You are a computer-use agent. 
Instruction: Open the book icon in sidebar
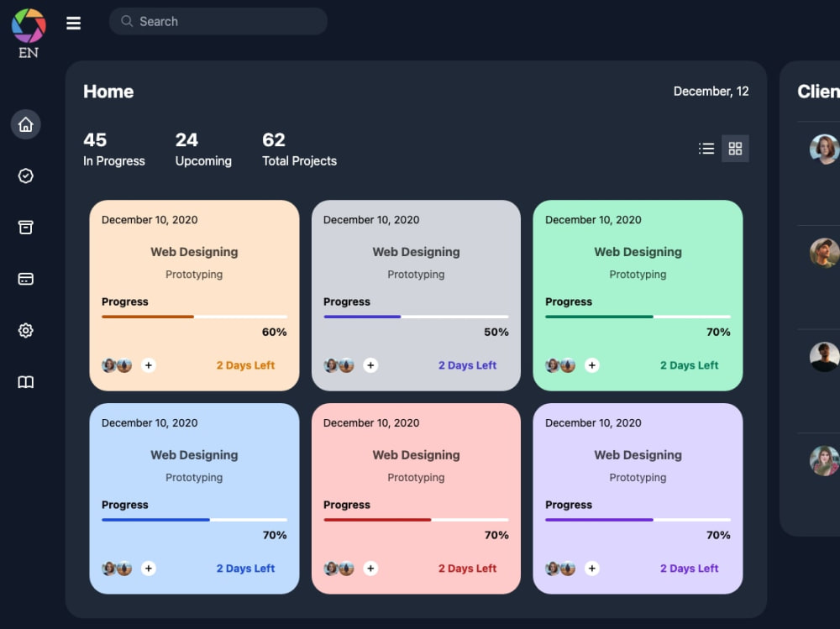pos(26,382)
